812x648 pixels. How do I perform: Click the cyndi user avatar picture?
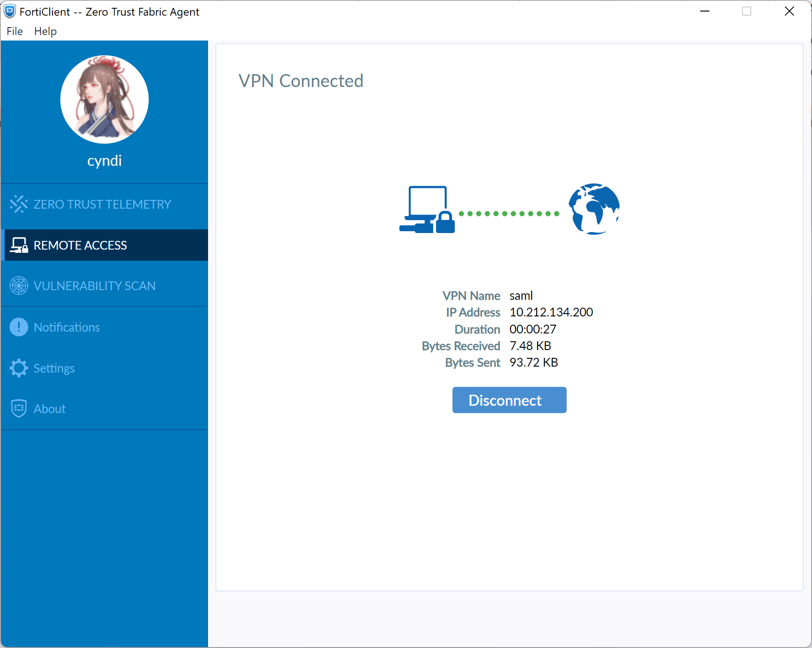pyautogui.click(x=104, y=99)
